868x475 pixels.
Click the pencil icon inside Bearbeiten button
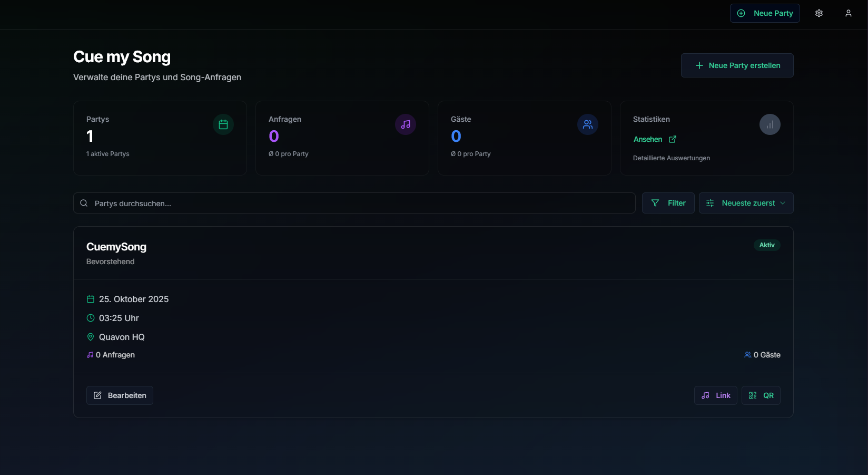97,395
